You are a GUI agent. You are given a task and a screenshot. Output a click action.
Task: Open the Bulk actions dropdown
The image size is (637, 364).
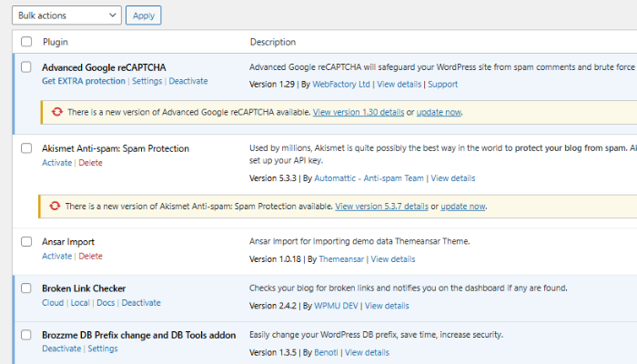point(68,15)
